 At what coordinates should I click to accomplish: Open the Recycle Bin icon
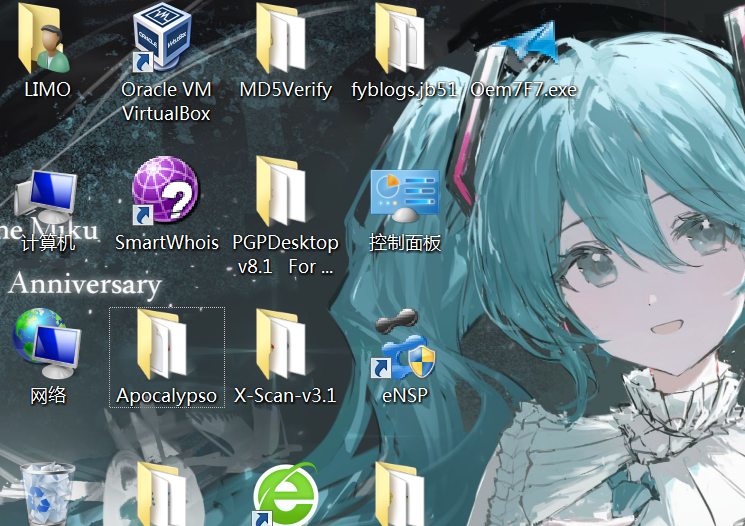point(47,494)
